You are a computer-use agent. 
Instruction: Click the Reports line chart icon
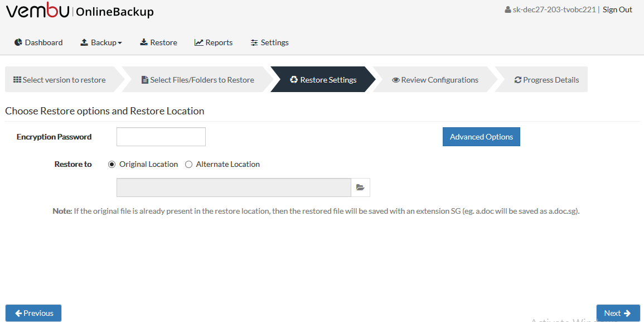tap(199, 42)
